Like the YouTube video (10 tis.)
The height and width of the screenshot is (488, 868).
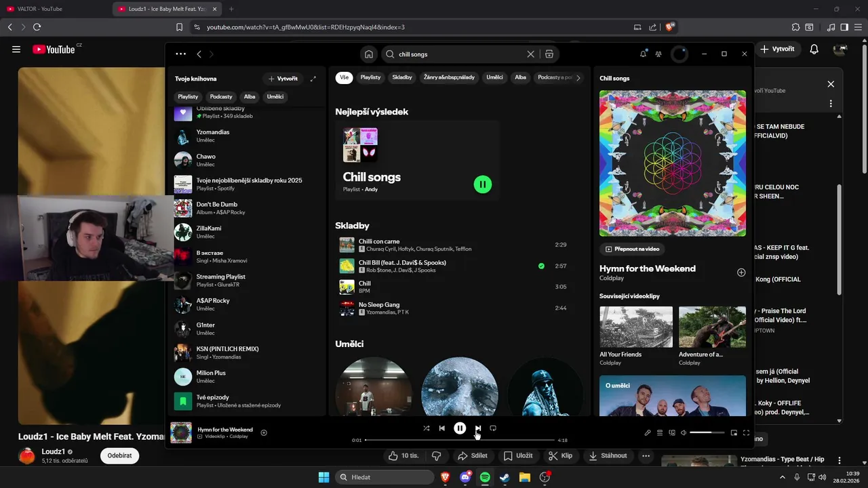403,455
